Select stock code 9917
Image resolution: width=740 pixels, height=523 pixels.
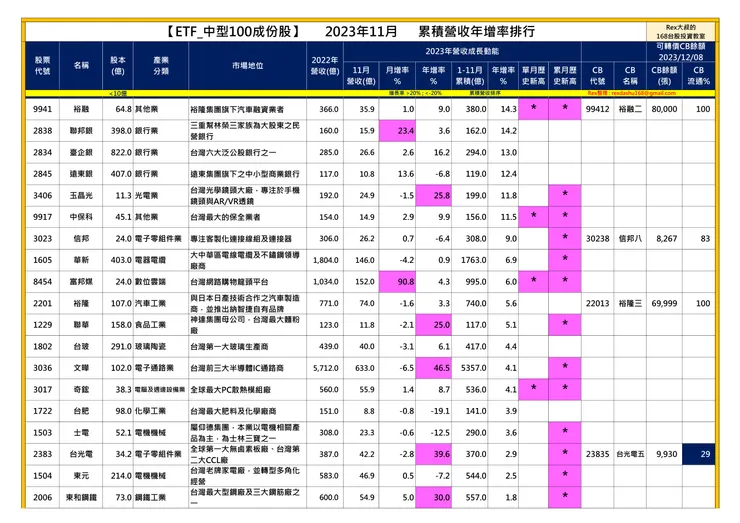point(42,217)
